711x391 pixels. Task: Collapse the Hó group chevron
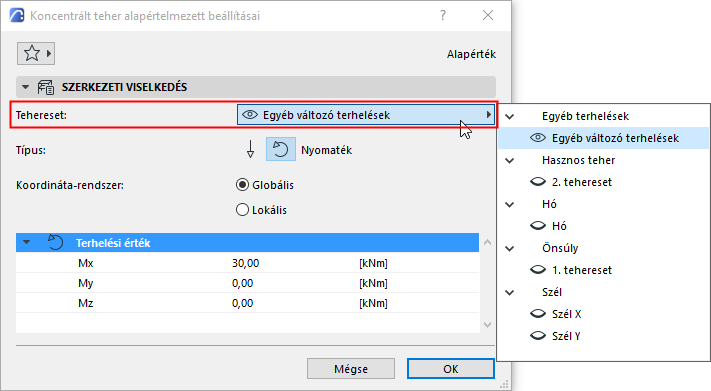(x=510, y=205)
